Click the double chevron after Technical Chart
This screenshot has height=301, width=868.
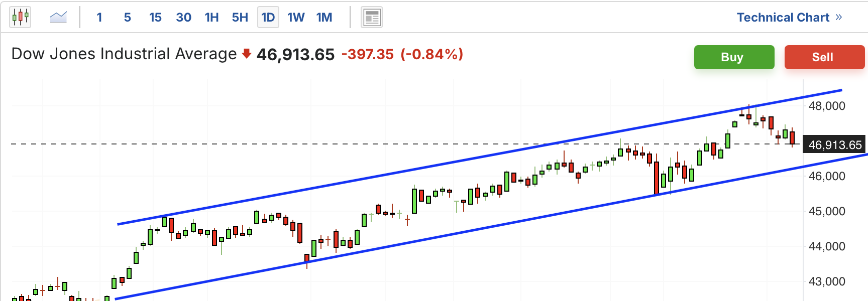click(838, 17)
